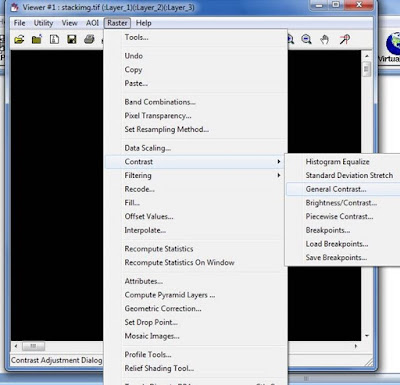Click 'Contrast Adjustment Dialog' status text

pos(56,360)
